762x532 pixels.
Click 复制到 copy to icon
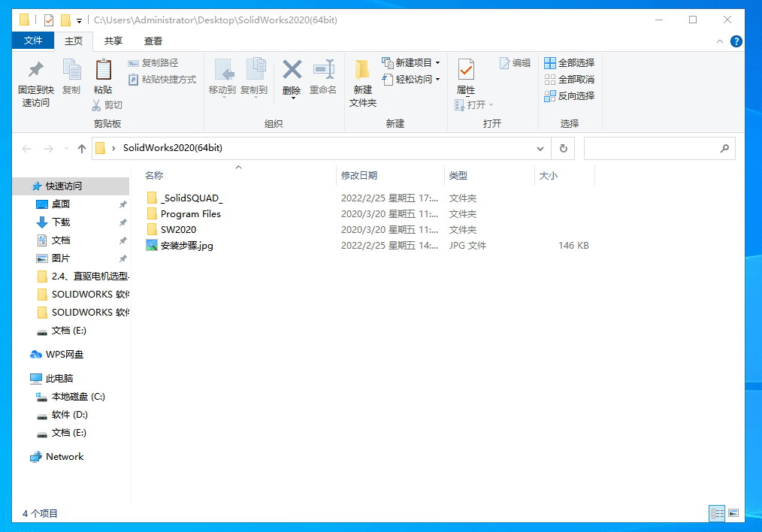click(x=255, y=69)
